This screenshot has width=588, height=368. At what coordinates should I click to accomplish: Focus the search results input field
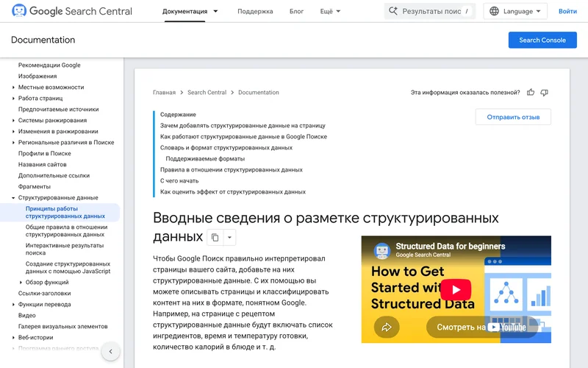point(430,11)
